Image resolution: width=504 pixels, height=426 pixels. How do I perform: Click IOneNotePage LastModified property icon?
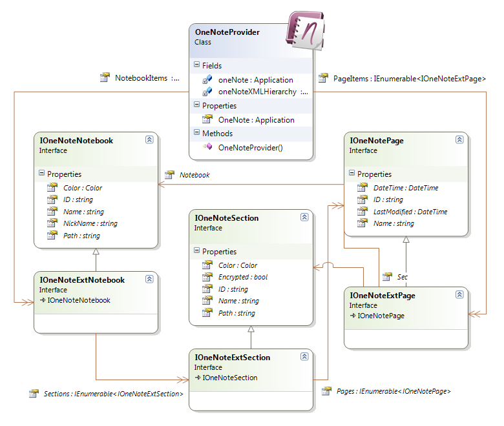(362, 211)
